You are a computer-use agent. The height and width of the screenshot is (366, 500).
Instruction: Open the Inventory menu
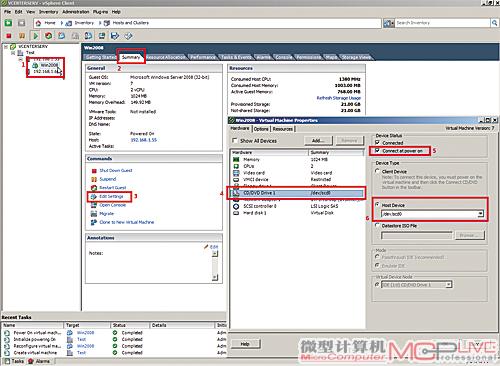[48, 12]
